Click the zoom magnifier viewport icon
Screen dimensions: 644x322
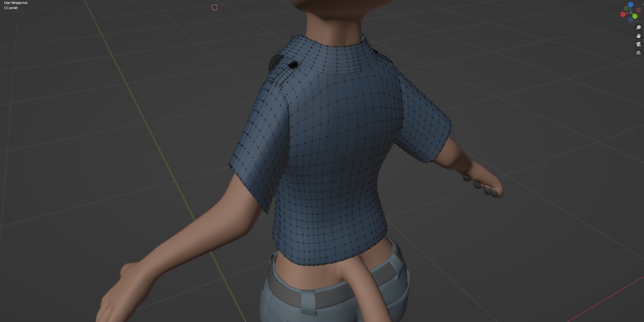pos(638,28)
